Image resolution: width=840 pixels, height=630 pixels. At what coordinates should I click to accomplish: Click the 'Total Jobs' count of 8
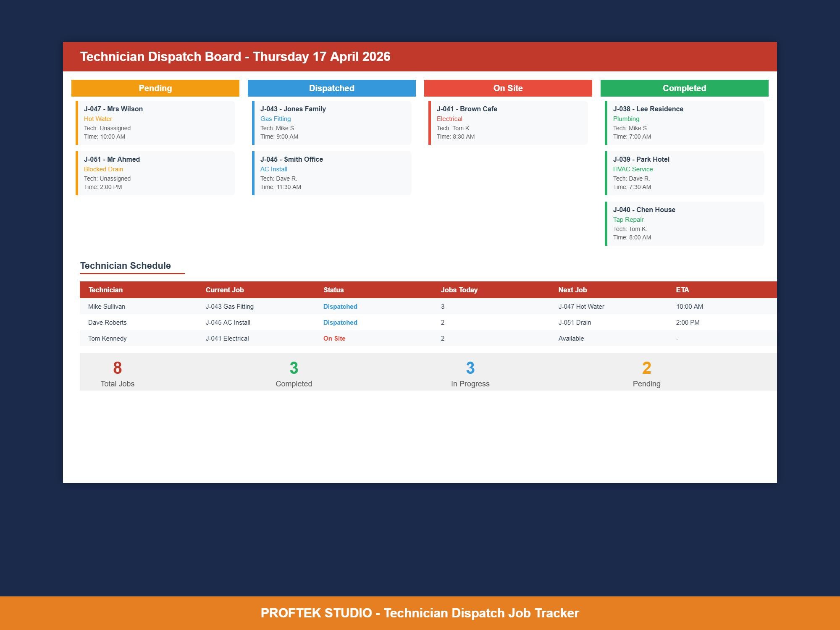(118, 368)
